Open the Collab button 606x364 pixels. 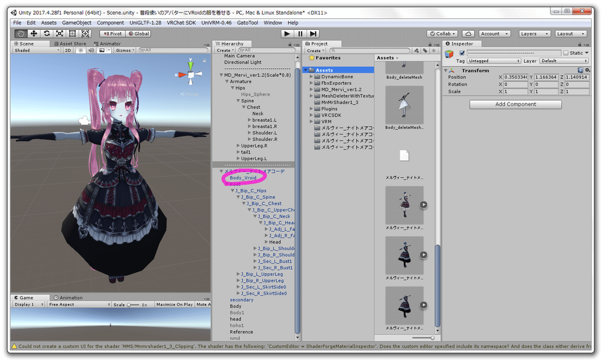[x=442, y=33]
